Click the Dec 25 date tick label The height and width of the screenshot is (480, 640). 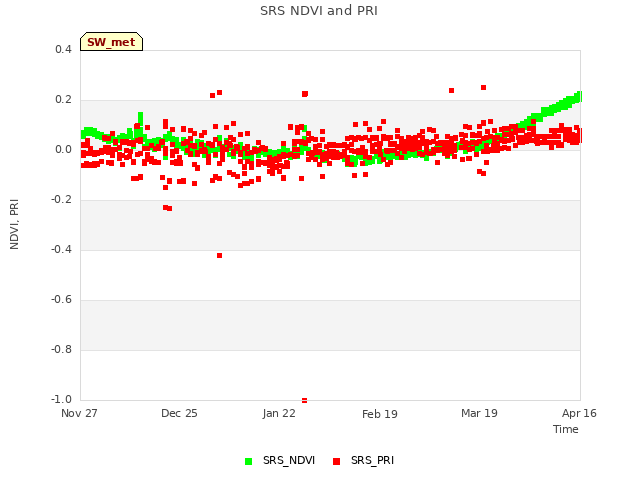click(x=179, y=413)
